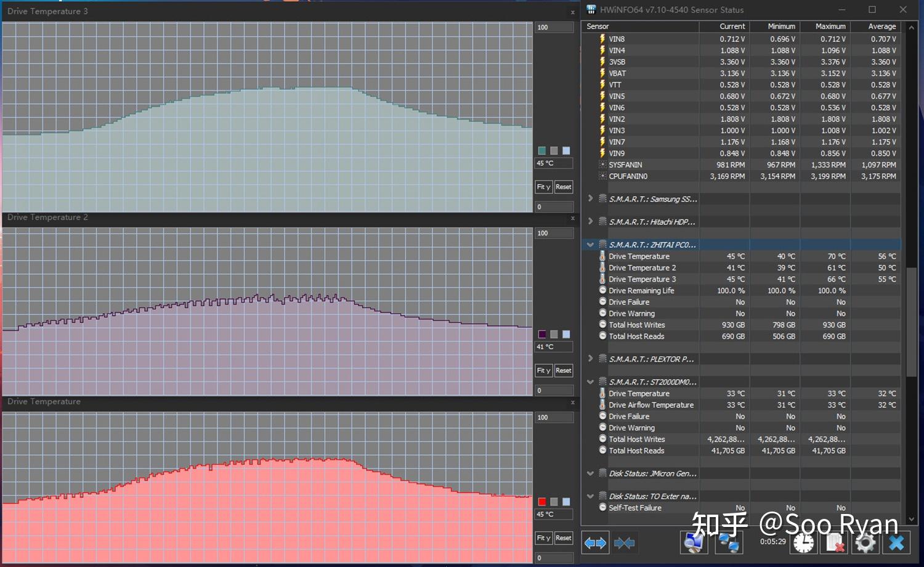Expand the S.M.A.R.T. PLEXTOR sensor group
This screenshot has height=567, width=924.
coord(590,359)
